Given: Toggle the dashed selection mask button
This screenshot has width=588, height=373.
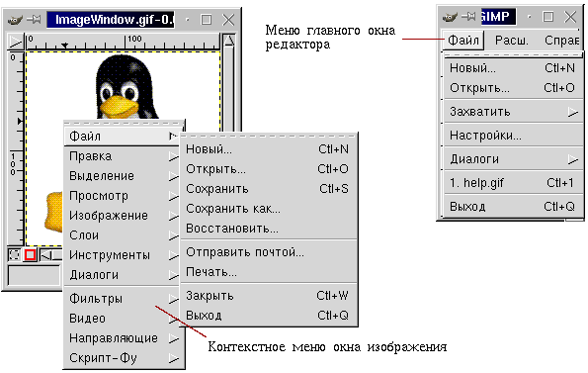Looking at the screenshot, I should pos(15,255).
